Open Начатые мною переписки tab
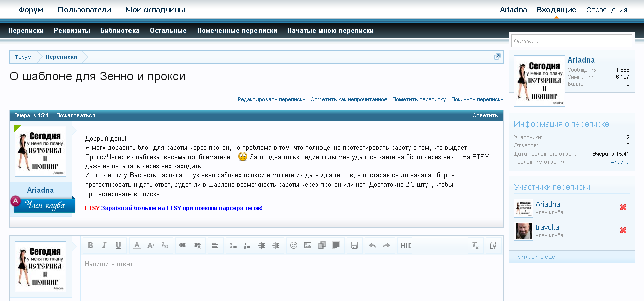Viewport: 644px width, 301px height. pos(331,30)
